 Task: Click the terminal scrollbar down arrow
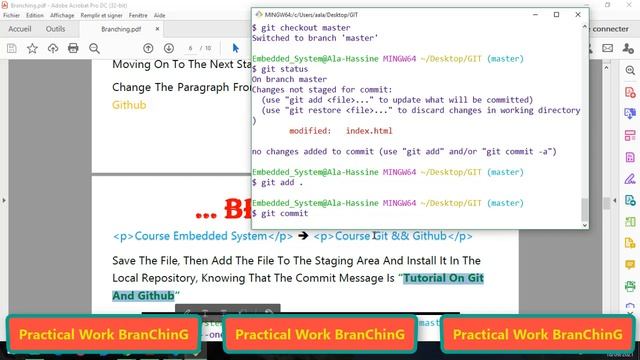pos(584,225)
